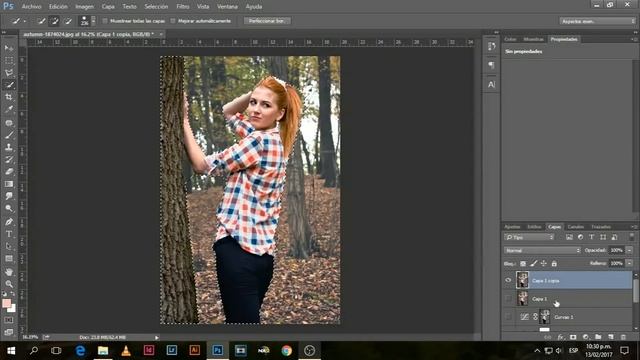Open the layer filter 'Tipo' dropdown
Viewport: 640px width, 360px height.
529,237
